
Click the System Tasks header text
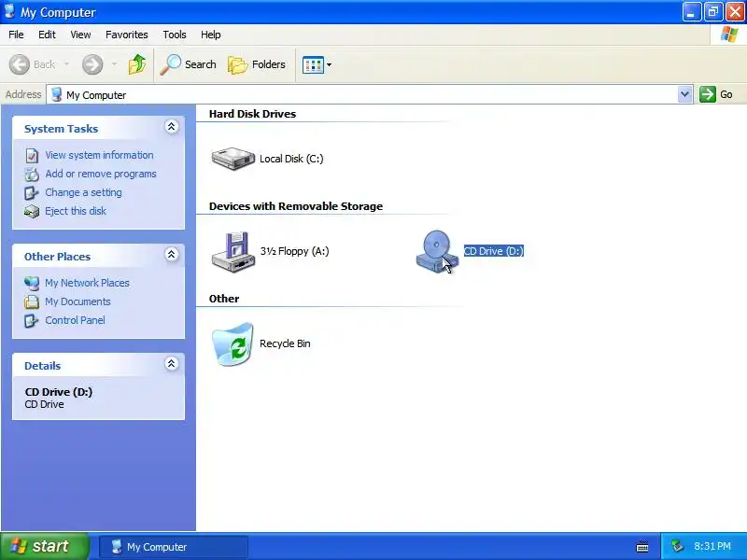point(61,129)
